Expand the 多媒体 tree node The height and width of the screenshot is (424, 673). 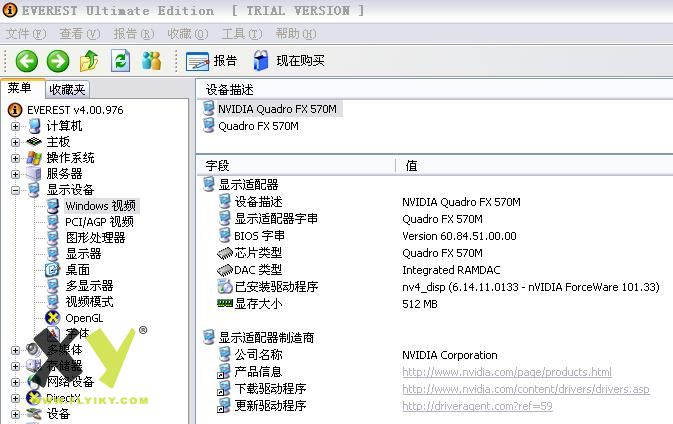pyautogui.click(x=15, y=350)
